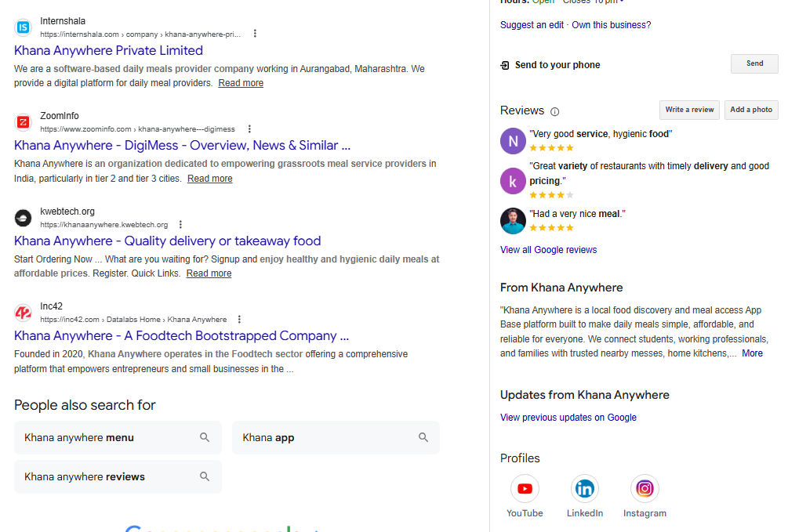788x532 pixels.
Task: Click the reviewer's photo avatar
Action: click(x=513, y=221)
